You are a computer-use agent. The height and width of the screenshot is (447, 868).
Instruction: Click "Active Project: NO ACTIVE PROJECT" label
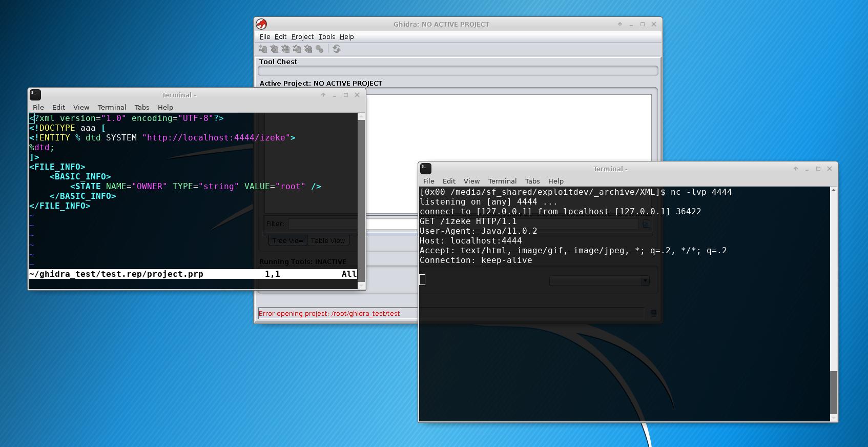point(321,83)
